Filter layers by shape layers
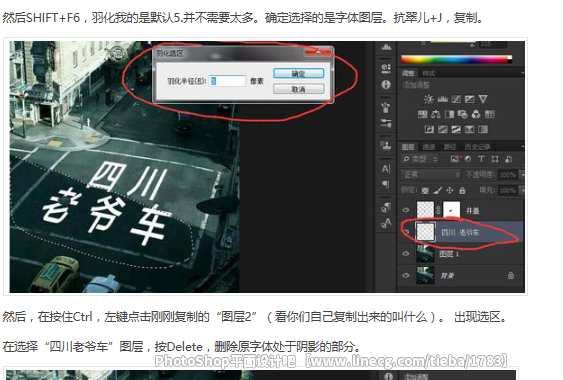This screenshot has height=380, width=563. click(495, 159)
